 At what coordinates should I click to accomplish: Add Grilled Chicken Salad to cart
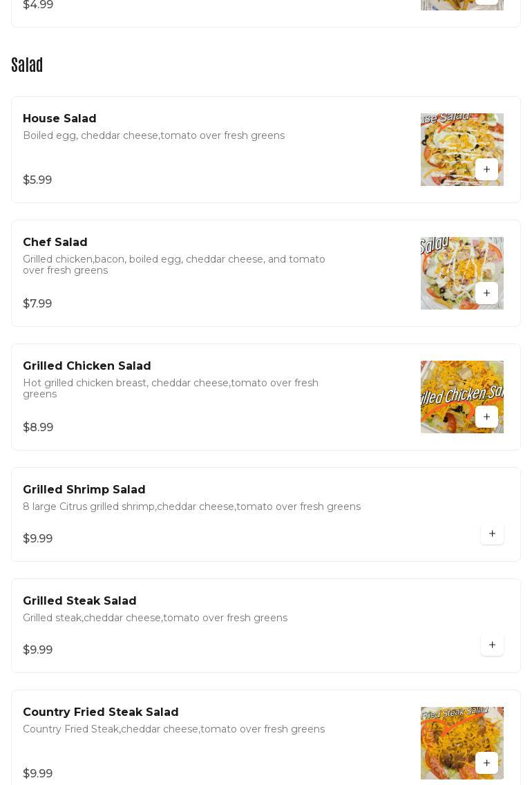pos(486,417)
